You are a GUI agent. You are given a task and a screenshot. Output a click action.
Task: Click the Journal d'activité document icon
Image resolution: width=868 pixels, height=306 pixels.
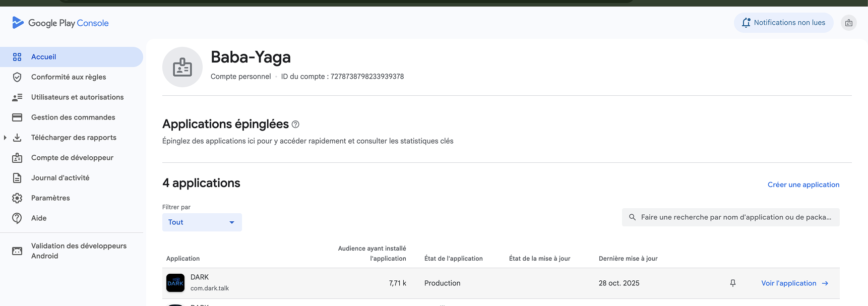[x=17, y=178]
